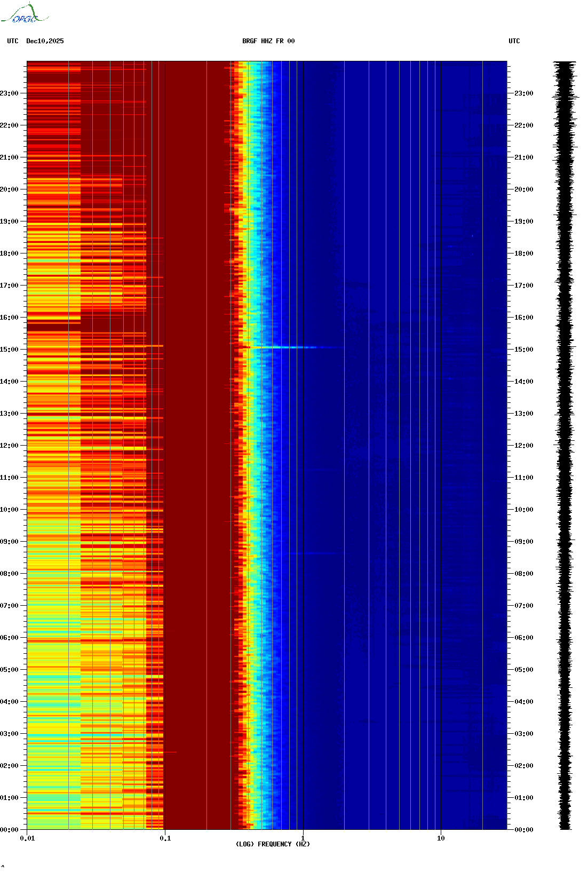Click the 0.01 frequency axis label

tap(27, 838)
